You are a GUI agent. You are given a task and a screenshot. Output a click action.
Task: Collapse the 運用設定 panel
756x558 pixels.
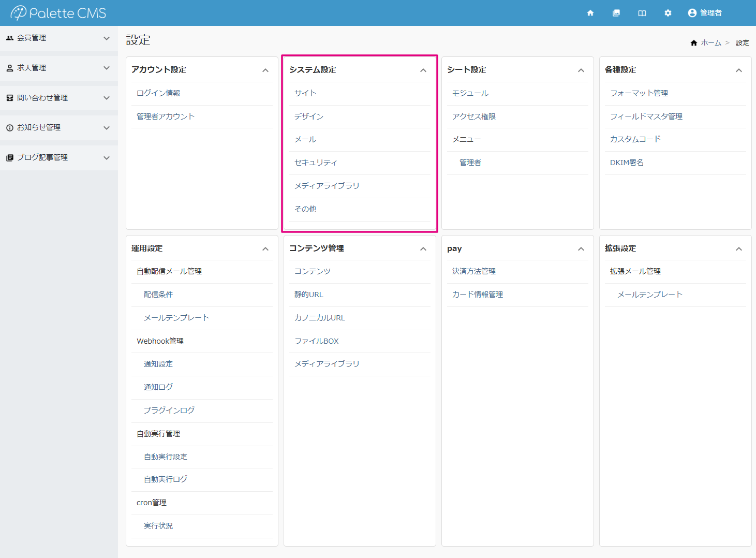pos(265,249)
